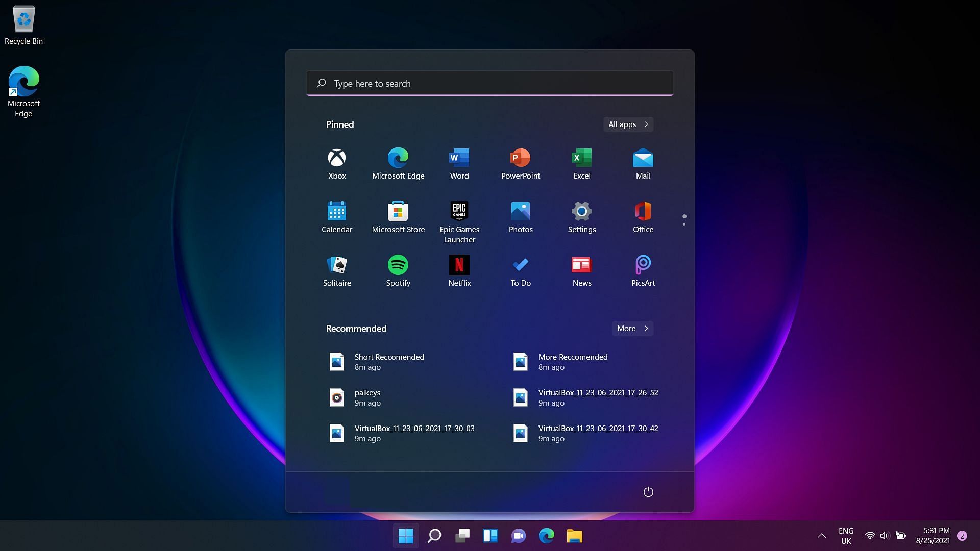Open Microsoft Store from pinned apps

click(x=398, y=211)
